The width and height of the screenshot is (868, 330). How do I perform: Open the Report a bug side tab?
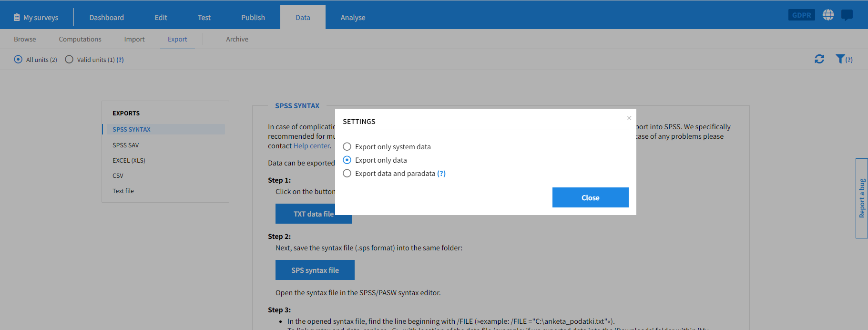pos(861,198)
